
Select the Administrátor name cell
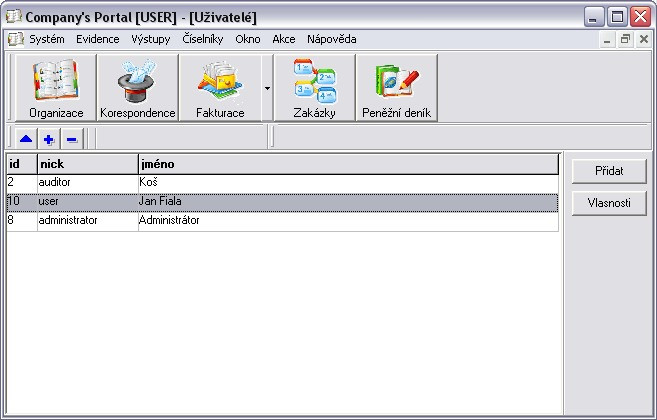click(349, 221)
